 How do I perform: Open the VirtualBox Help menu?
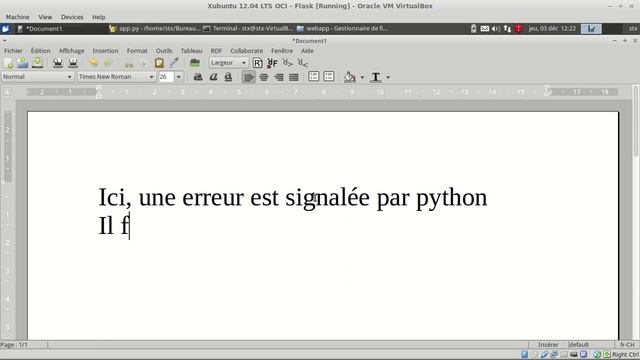(x=98, y=17)
